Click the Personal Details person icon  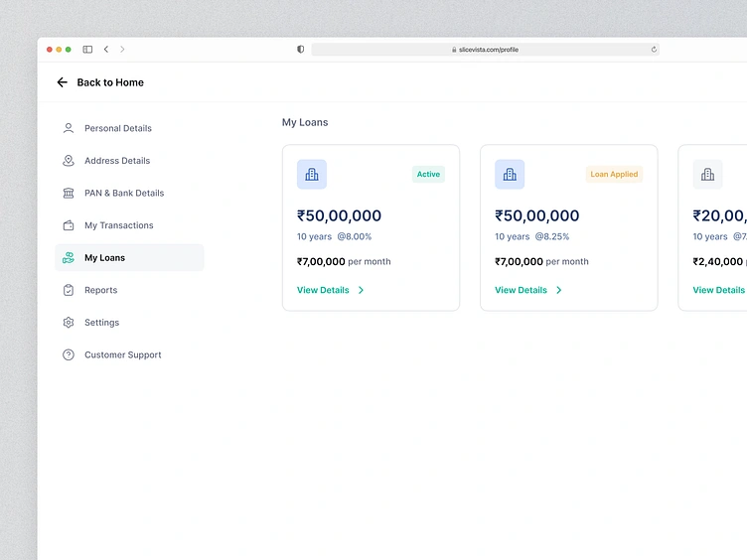pyautogui.click(x=69, y=128)
